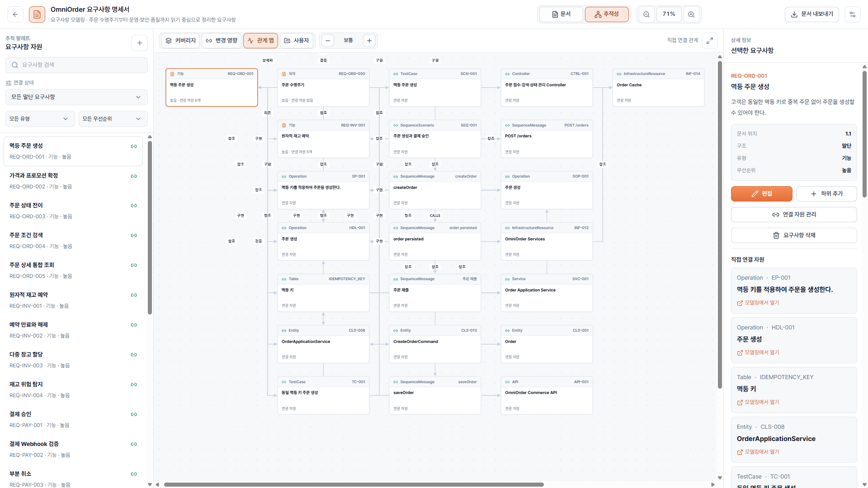Select the SCN-001 TestCase node

point(435,88)
